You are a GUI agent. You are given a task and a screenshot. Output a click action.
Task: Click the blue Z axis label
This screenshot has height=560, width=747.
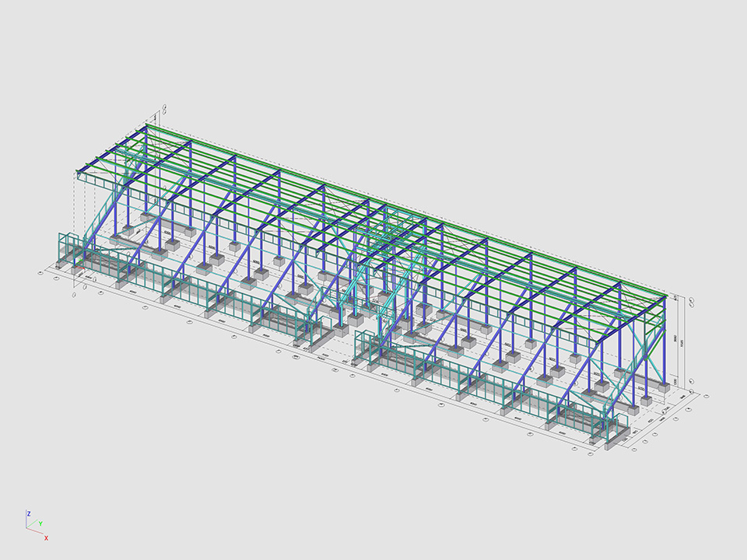29,514
